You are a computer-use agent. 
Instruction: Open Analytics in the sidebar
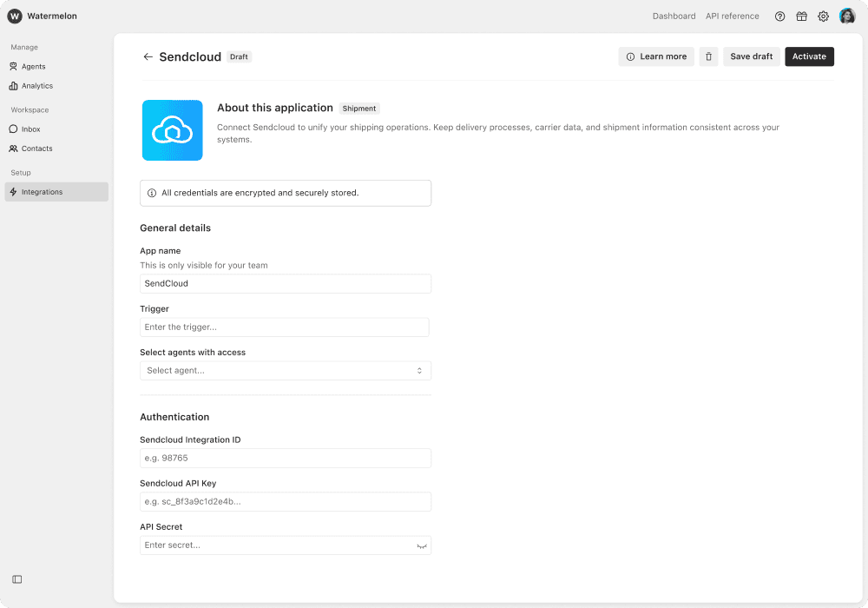pos(56,86)
